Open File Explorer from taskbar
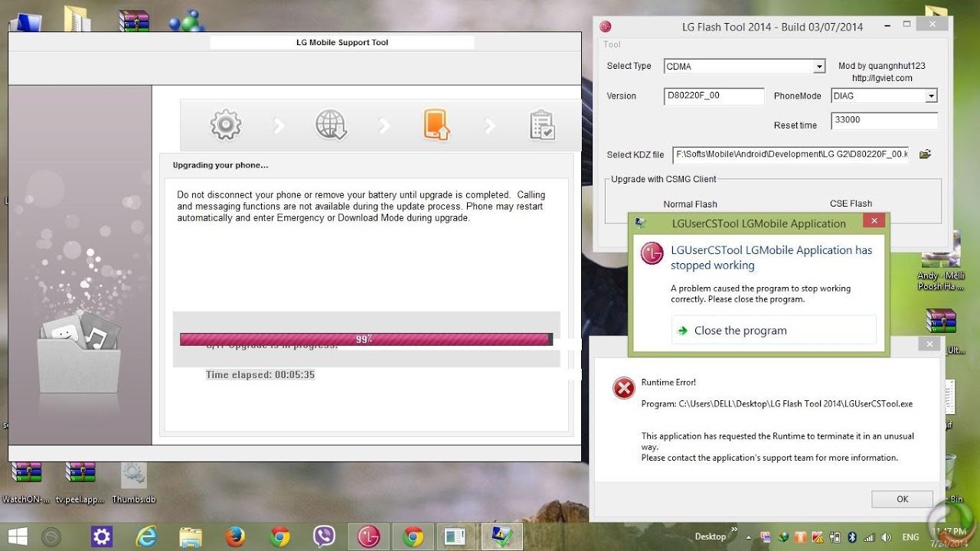The height and width of the screenshot is (551, 980). [190, 536]
